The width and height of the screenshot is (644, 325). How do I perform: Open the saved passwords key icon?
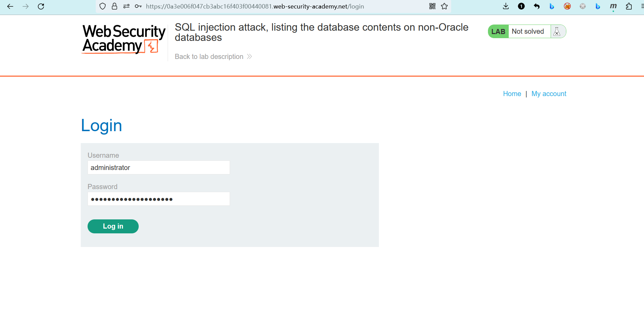tap(138, 6)
